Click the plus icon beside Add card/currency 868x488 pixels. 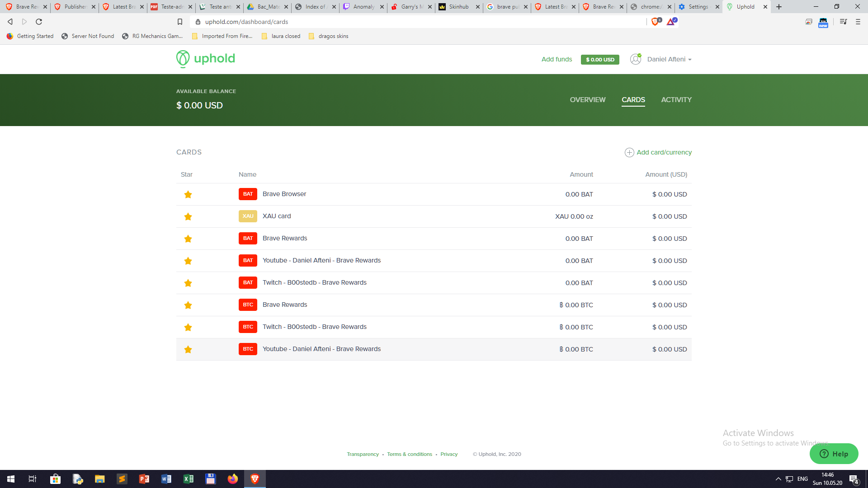pyautogui.click(x=629, y=153)
